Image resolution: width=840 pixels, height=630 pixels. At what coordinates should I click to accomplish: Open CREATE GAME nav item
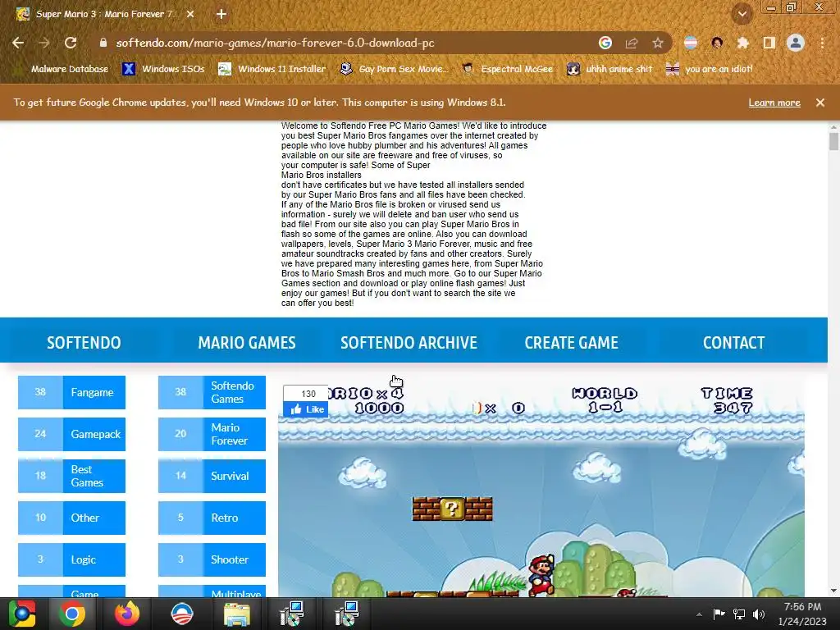pyautogui.click(x=571, y=343)
